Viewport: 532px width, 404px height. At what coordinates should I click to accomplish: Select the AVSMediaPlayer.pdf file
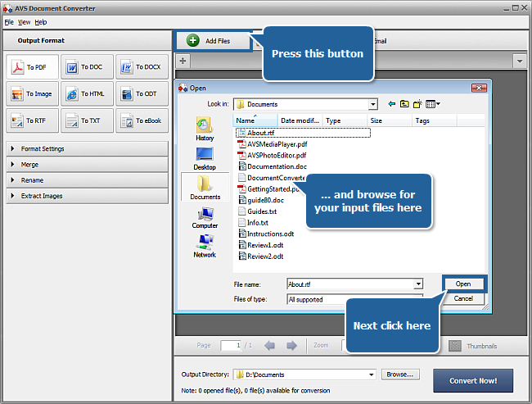click(273, 144)
